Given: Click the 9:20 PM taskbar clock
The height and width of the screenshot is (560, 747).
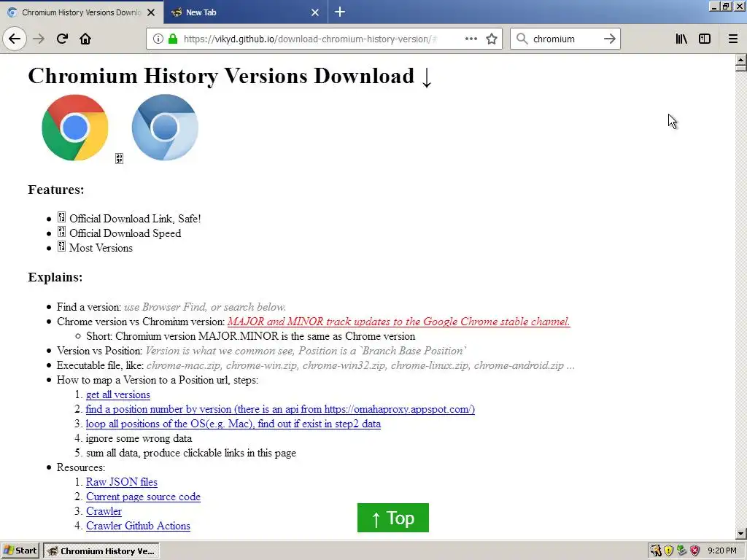Looking at the screenshot, I should [721, 551].
